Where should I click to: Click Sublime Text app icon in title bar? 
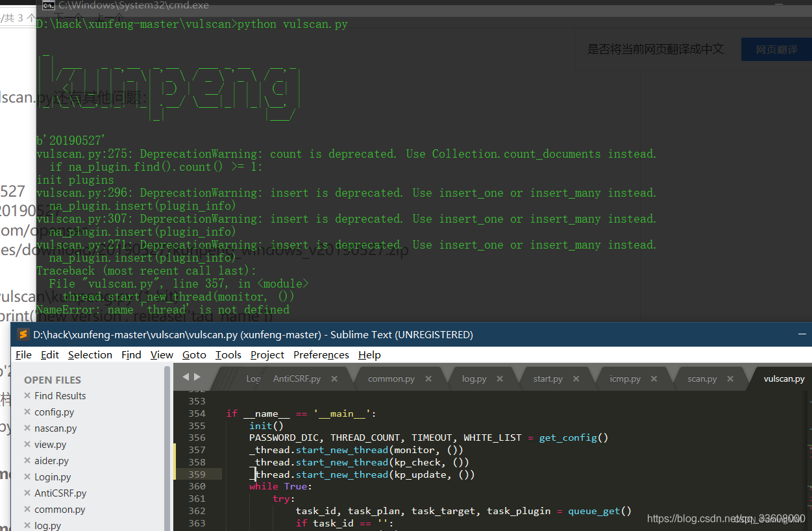click(23, 334)
